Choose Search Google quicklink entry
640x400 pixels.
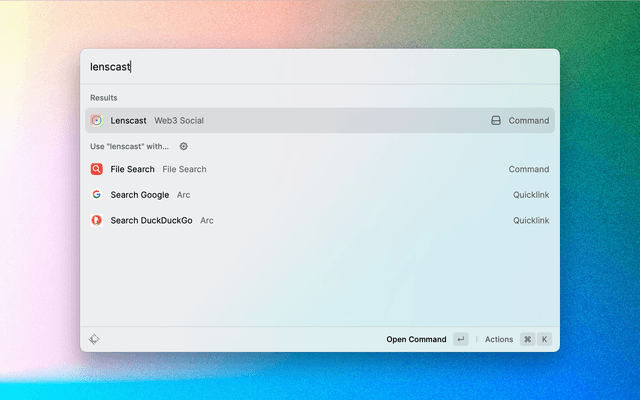point(300,194)
